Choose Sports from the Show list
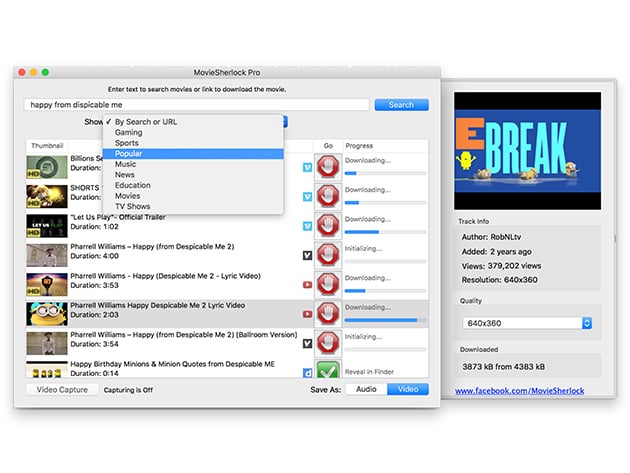Viewport: 630px width, 473px height. coord(193,143)
